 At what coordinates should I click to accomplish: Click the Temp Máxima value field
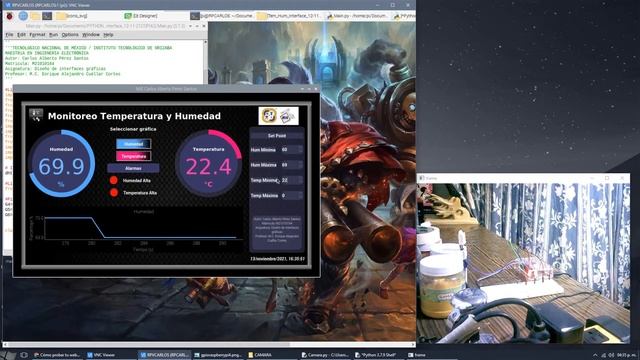(x=291, y=196)
